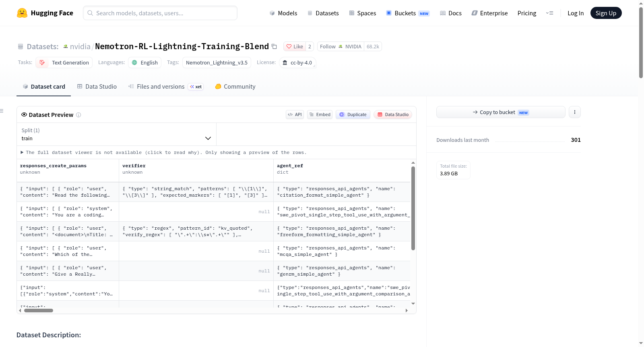The image size is (644, 347).
Task: Click the info icon next to Dataset Preview
Action: click(x=78, y=115)
